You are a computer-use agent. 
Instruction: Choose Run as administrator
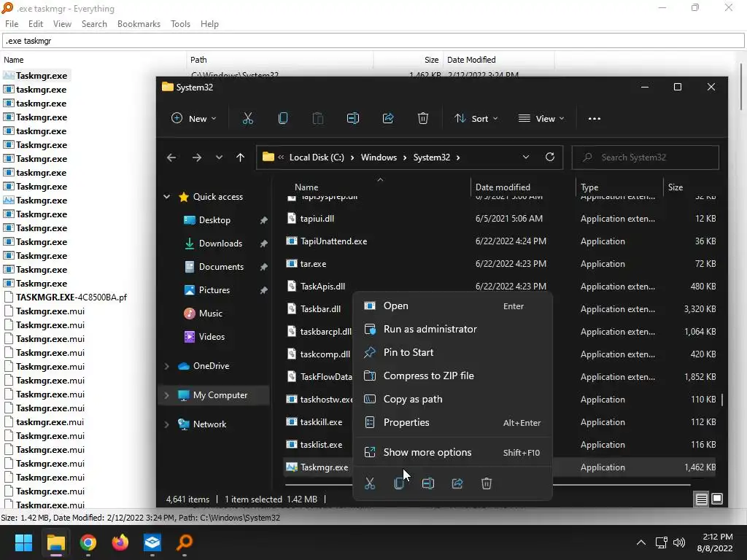pyautogui.click(x=452, y=330)
